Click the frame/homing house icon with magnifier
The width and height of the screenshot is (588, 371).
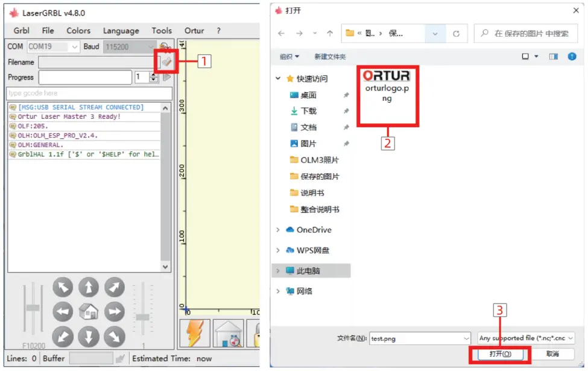tap(227, 334)
